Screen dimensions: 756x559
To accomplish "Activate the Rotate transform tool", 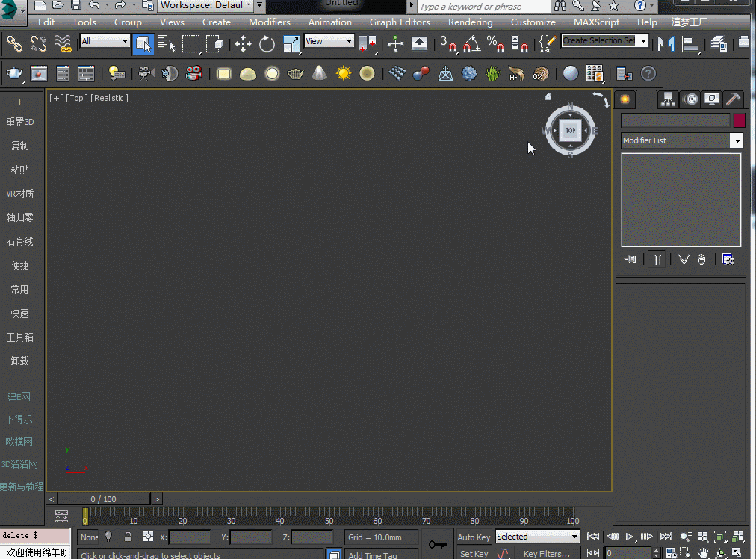I will (x=267, y=43).
